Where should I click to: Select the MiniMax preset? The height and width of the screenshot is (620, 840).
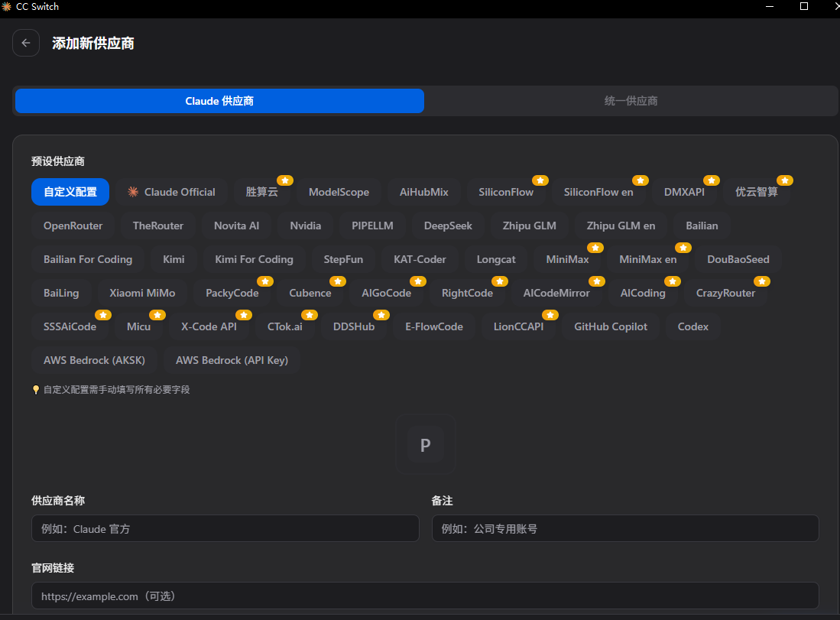[x=567, y=259]
